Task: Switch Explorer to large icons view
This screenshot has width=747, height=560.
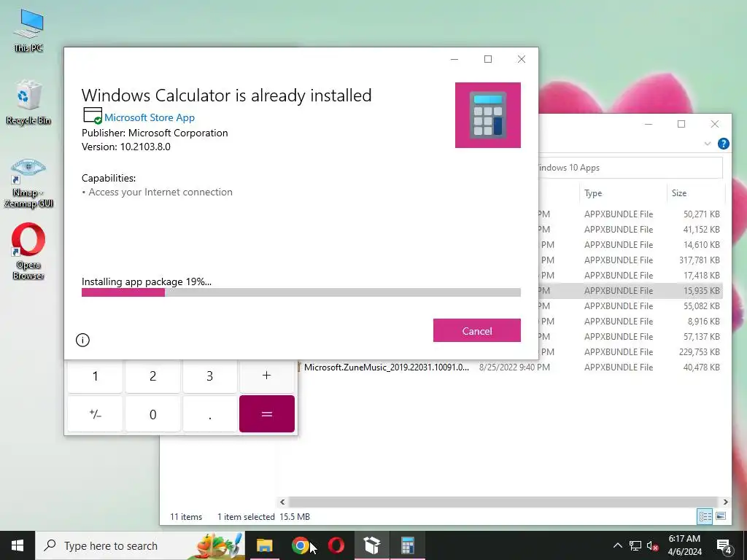Action: coord(721,516)
